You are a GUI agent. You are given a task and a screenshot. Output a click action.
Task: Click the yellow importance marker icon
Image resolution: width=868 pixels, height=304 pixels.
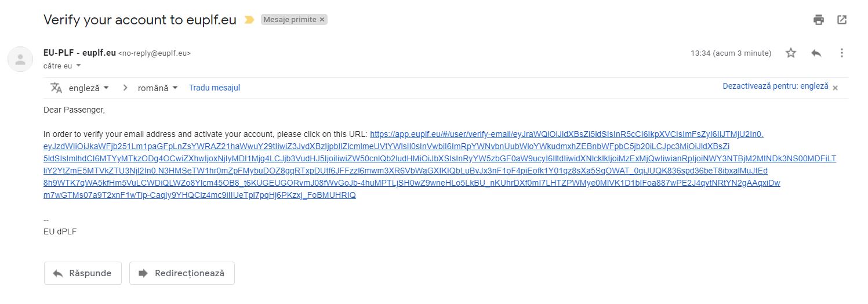pyautogui.click(x=249, y=20)
